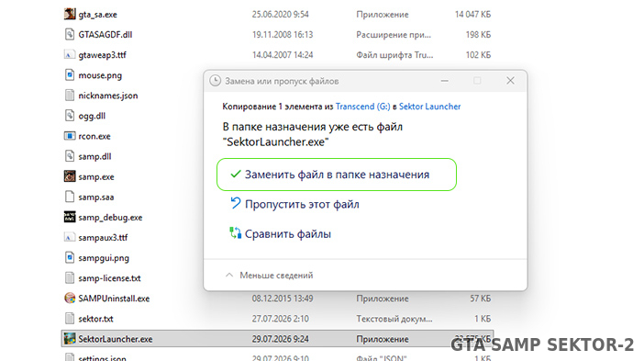The width and height of the screenshot is (644, 361).
Task: Click the compare files arrows icon
Action: (236, 233)
